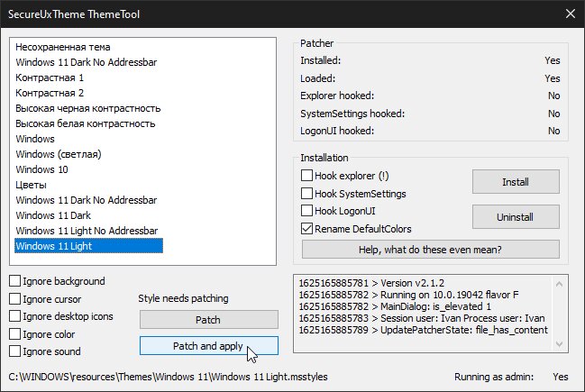This screenshot has width=585, height=392.
Task: Select the 'Цветы' theme
Action: (x=31, y=185)
